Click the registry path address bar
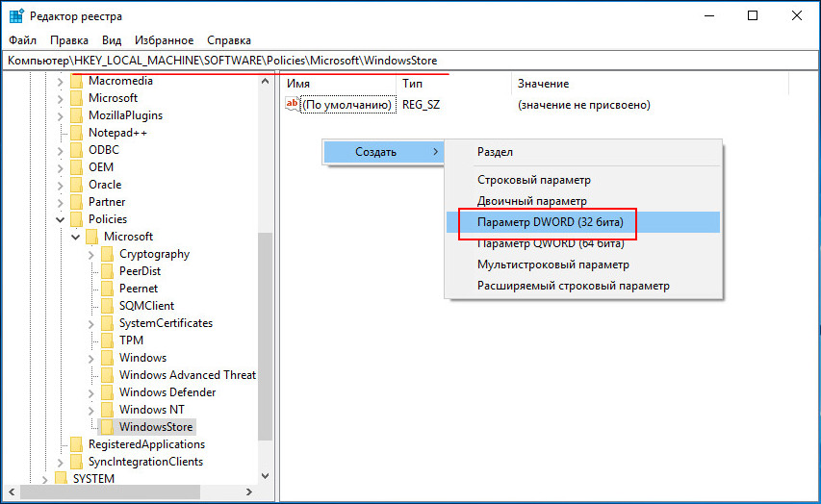821x504 pixels. pyautogui.click(x=410, y=61)
